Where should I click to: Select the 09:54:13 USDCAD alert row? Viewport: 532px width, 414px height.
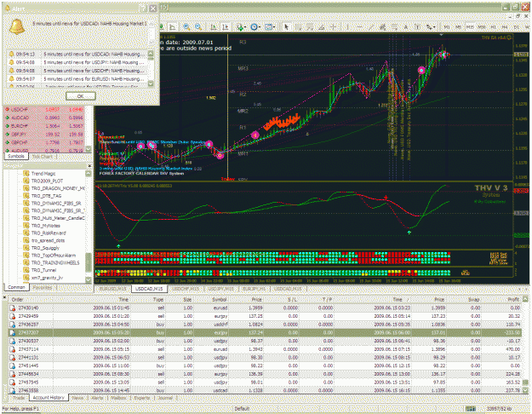pos(77,54)
